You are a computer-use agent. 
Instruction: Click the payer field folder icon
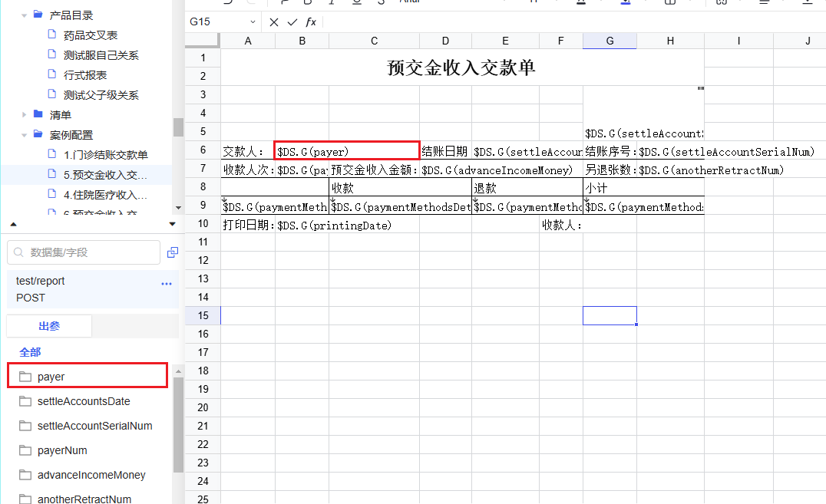tap(25, 377)
